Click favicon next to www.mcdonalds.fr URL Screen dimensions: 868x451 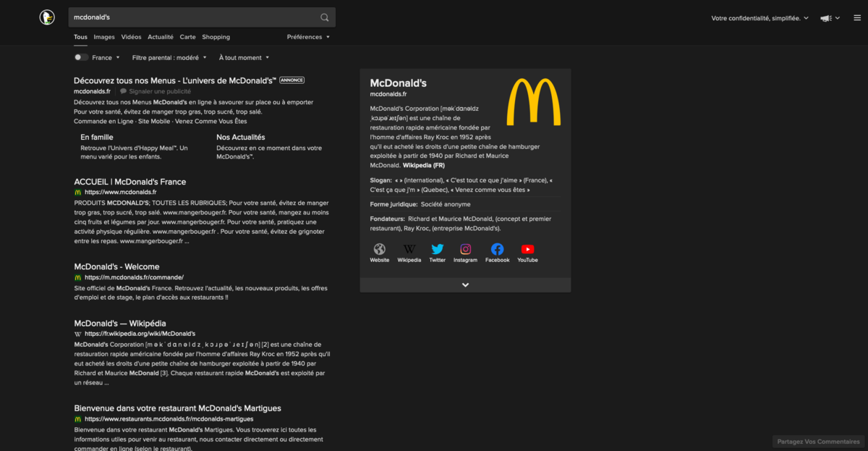point(77,193)
